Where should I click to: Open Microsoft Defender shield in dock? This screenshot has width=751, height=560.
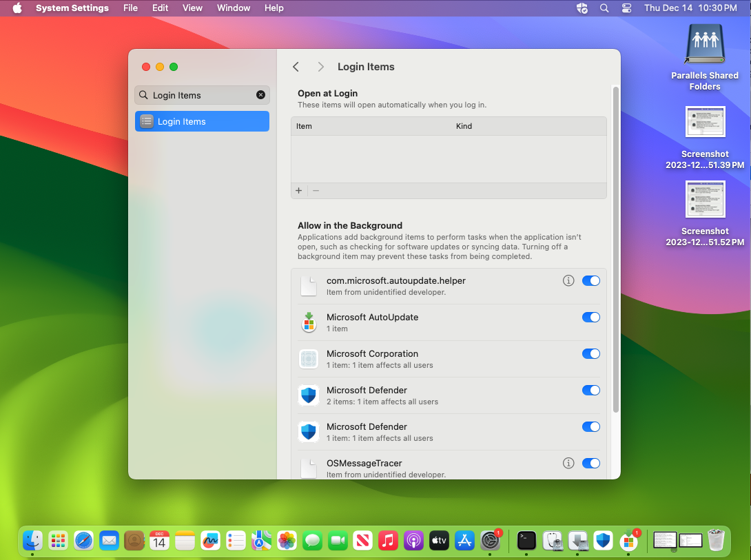click(603, 541)
